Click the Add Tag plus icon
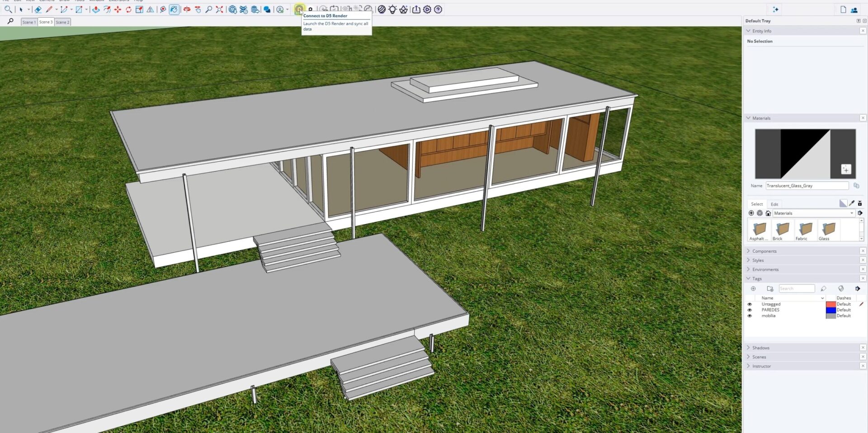 pyautogui.click(x=753, y=289)
